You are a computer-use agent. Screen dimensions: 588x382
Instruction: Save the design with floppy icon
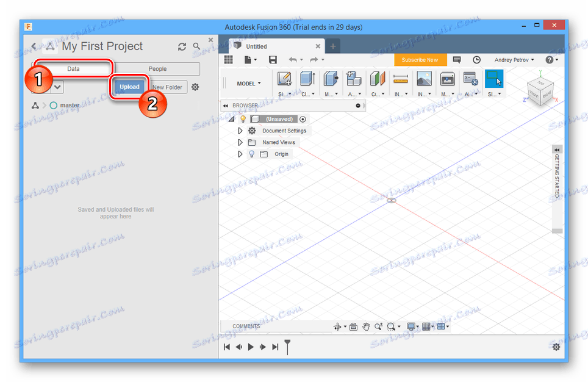pyautogui.click(x=273, y=60)
